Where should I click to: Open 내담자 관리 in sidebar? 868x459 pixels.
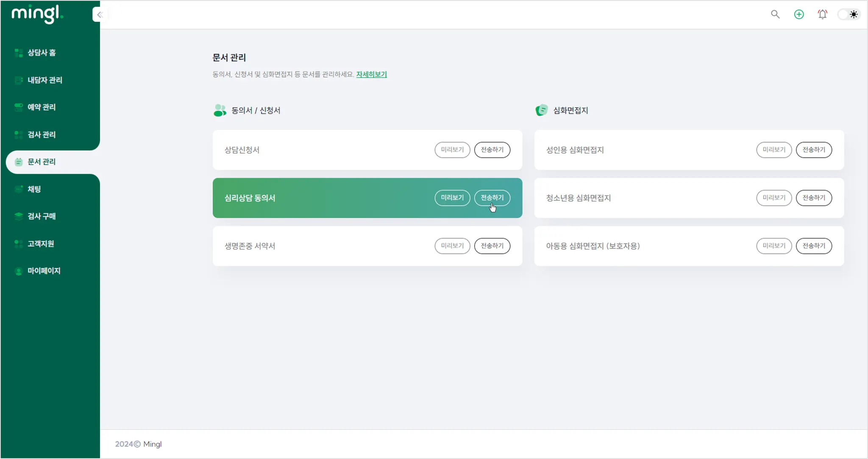(x=45, y=80)
